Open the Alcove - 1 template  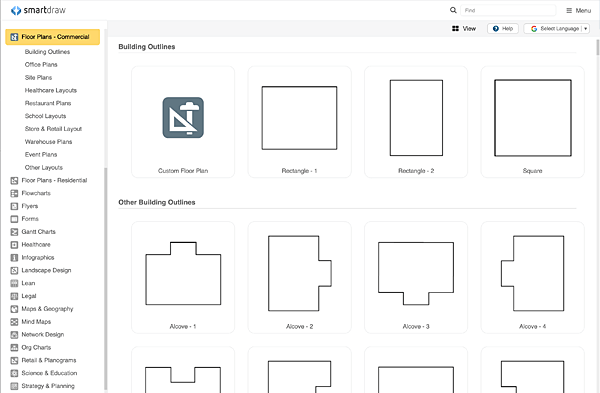pyautogui.click(x=183, y=277)
